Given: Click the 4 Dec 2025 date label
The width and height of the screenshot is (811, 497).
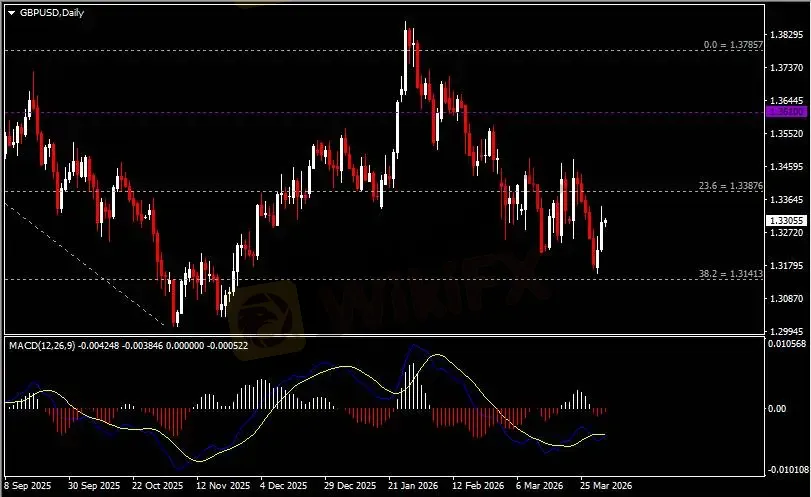Looking at the screenshot, I should (x=283, y=486).
